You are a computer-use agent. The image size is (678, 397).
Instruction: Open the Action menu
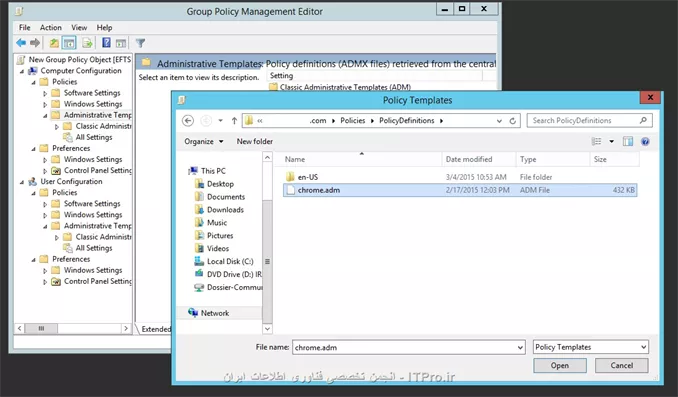coord(51,27)
